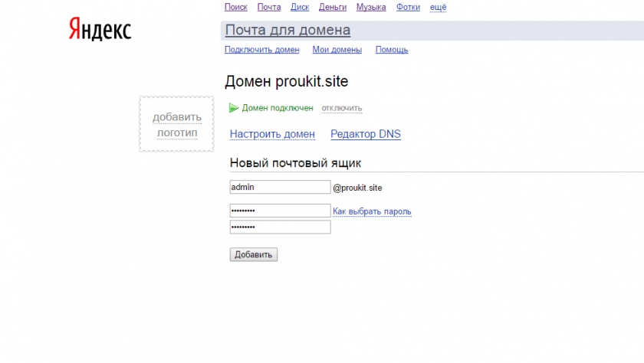Open the Как выбрать пароль hint link

click(372, 211)
